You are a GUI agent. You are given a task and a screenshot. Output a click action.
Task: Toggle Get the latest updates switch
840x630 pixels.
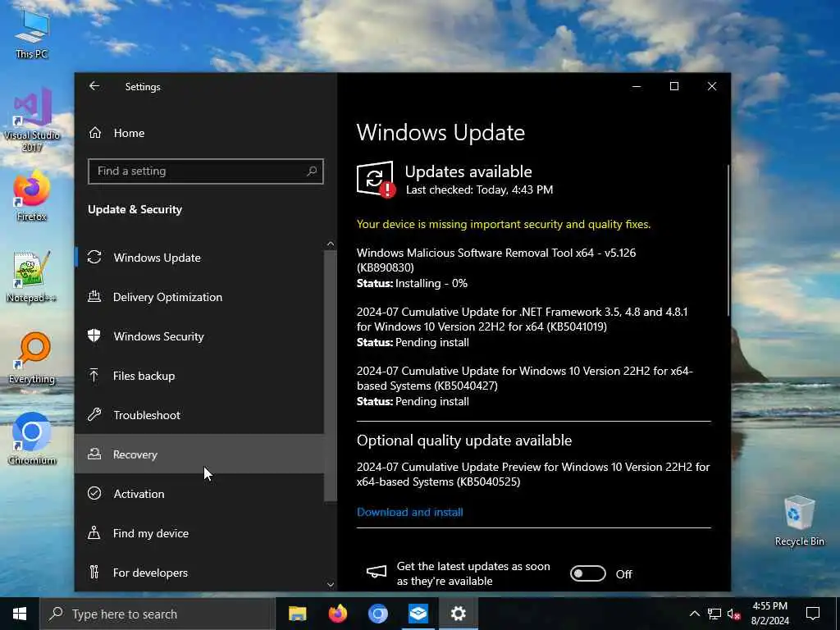[587, 573]
